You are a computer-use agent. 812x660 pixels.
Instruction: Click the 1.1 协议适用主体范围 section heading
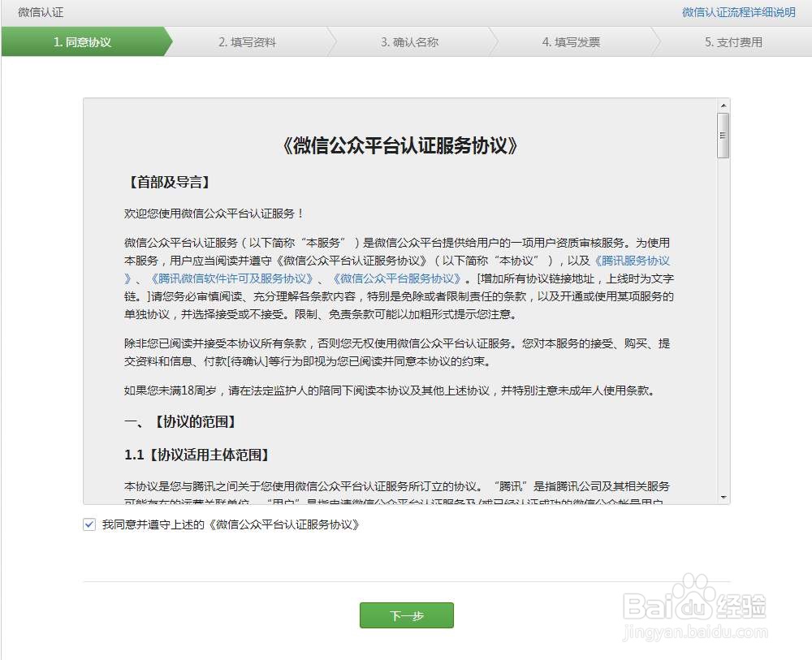(x=183, y=455)
